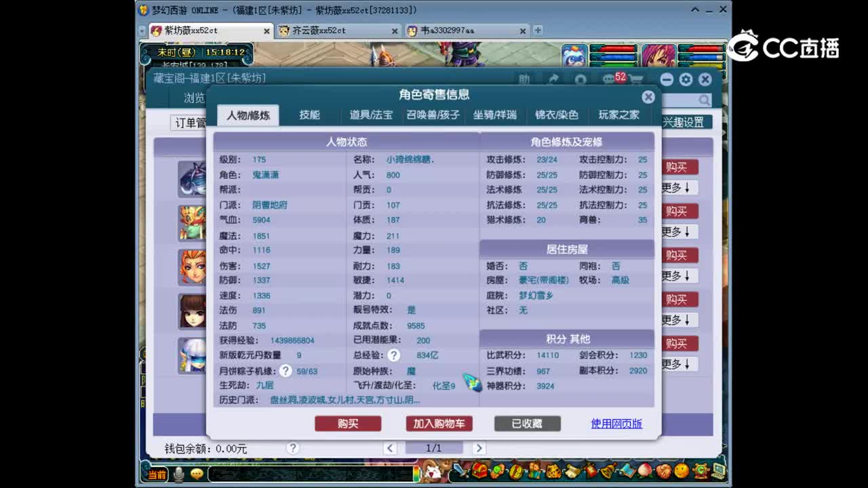Click the character name 小湾绵绵糖.
Screen dimensions: 868x488
coord(410,160)
